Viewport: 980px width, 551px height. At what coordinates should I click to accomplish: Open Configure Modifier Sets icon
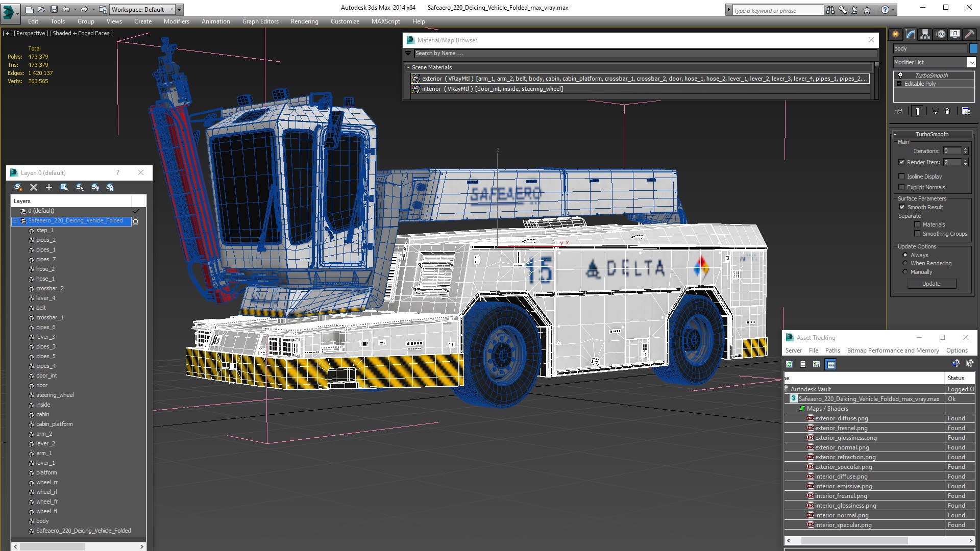(x=966, y=111)
